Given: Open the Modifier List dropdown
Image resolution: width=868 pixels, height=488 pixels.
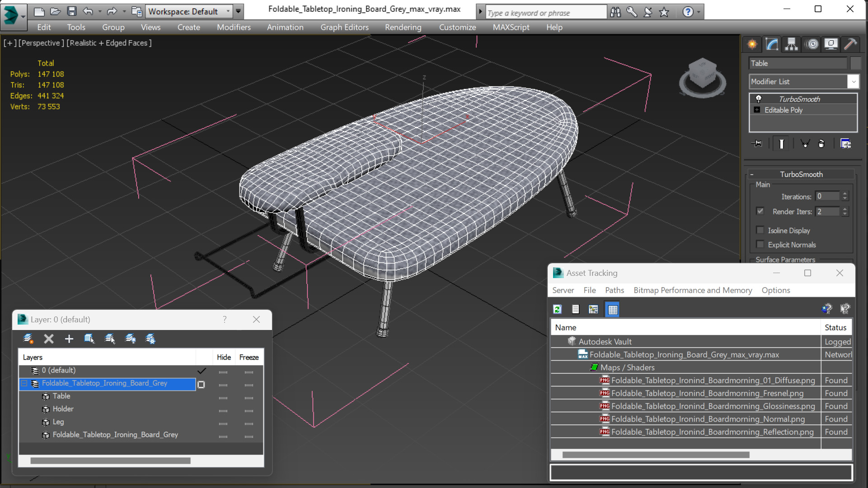Looking at the screenshot, I should [x=853, y=82].
